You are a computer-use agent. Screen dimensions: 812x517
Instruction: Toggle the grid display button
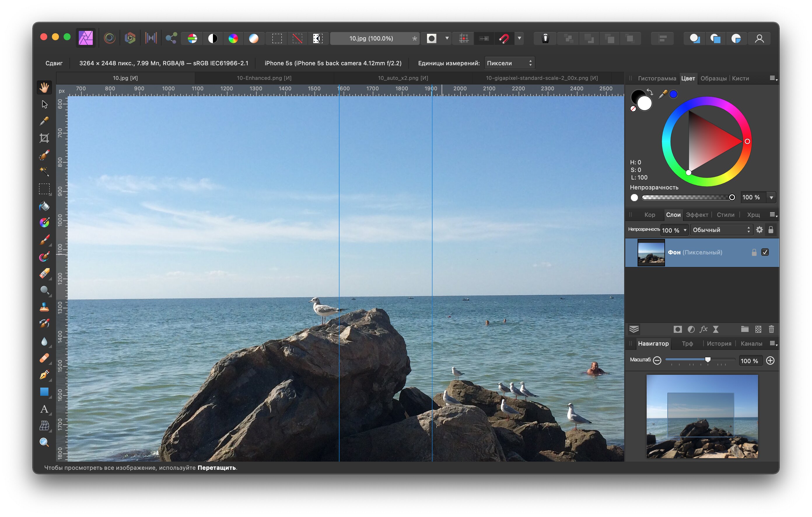coord(464,38)
